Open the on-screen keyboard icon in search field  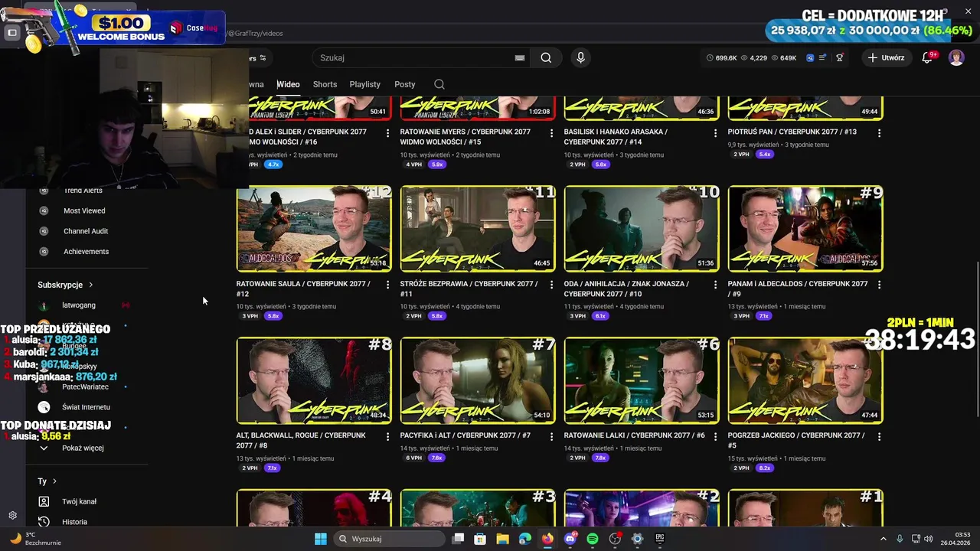coord(520,57)
